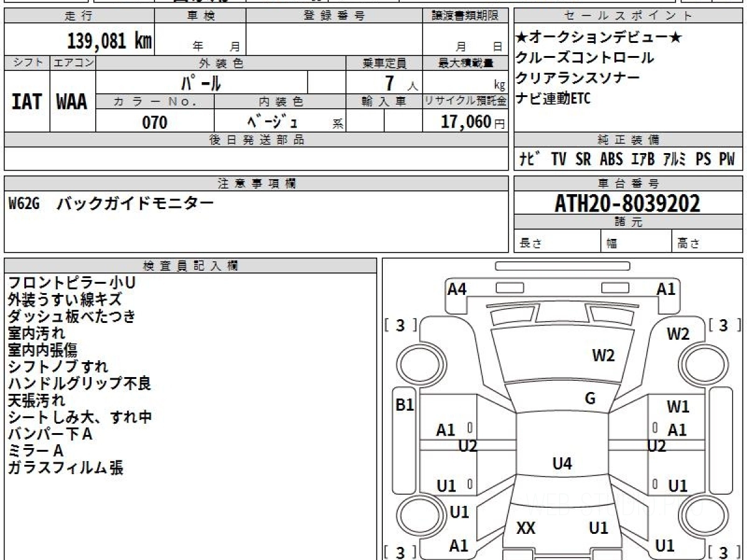
Task: Click the 検査員記入欄 header
Action: [190, 266]
